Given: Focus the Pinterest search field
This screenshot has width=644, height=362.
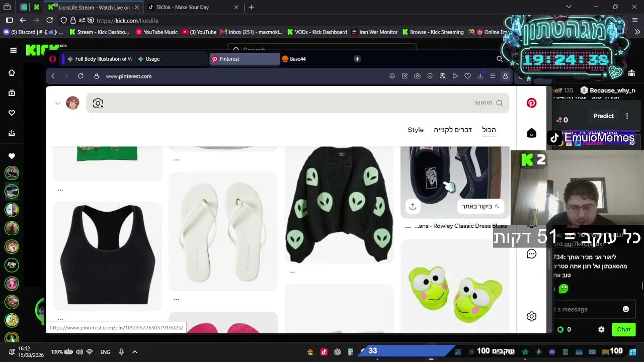Looking at the screenshot, I should 298,103.
